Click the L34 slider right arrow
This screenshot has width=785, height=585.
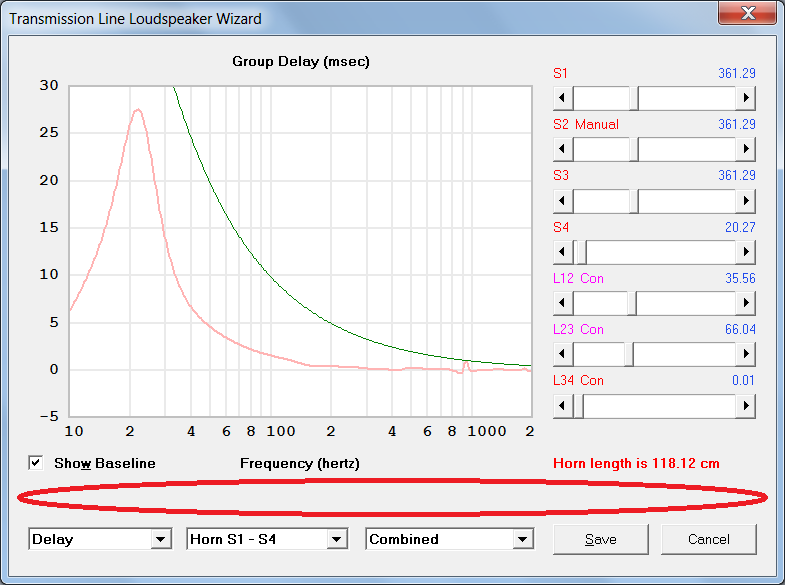coord(745,405)
